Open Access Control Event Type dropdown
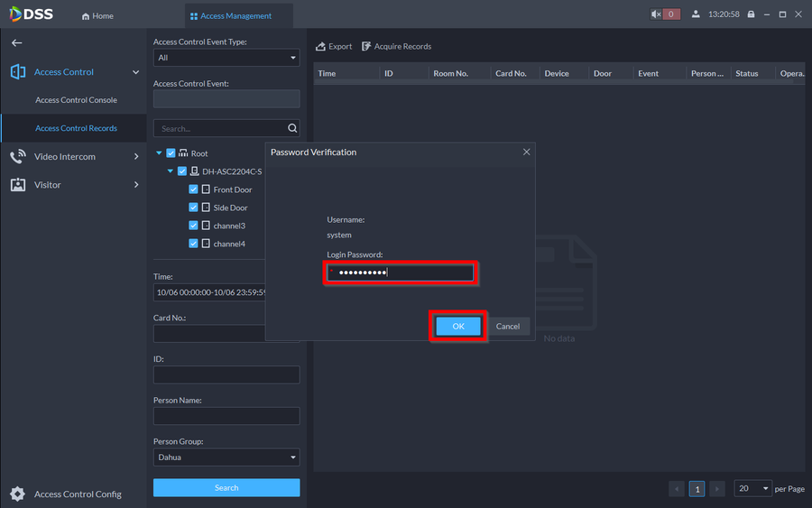Viewport: 812px width, 508px height. (x=226, y=58)
